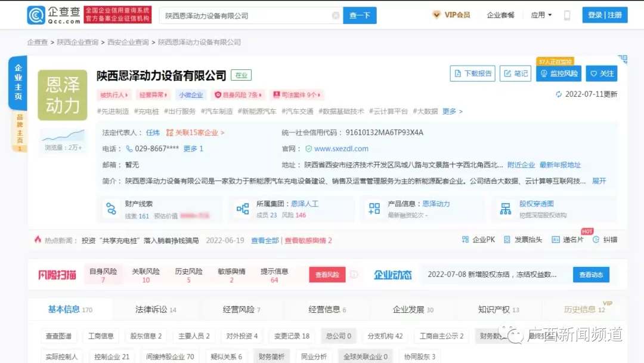Click the phone icon beside 029-8667****

(x=129, y=149)
